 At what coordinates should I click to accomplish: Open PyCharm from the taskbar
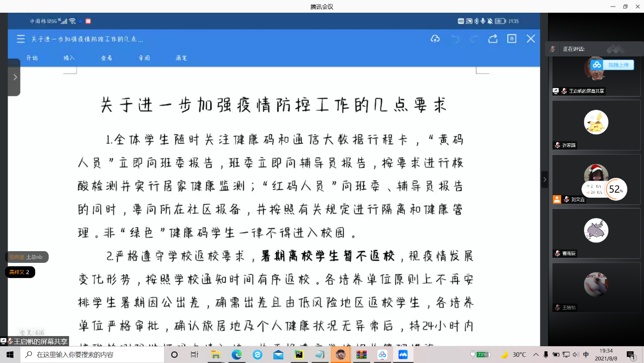(299, 355)
